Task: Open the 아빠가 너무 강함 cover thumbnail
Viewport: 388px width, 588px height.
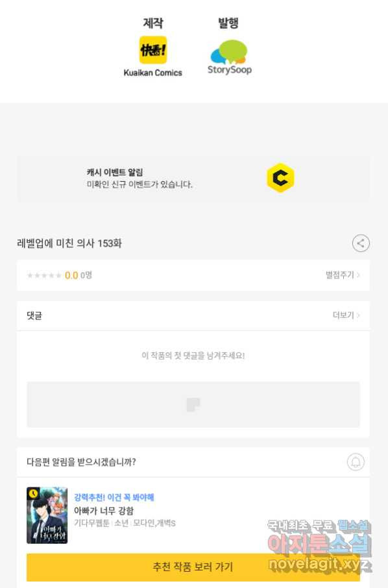Action: [47, 515]
